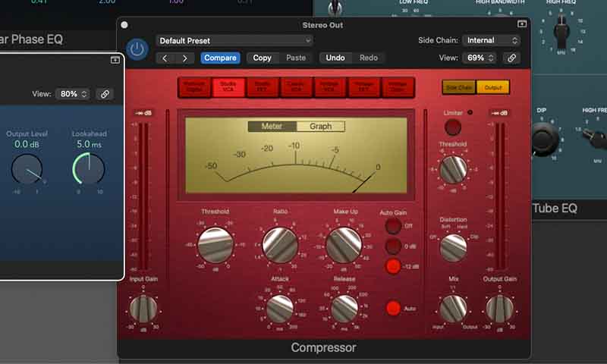
Task: Switch display to Graph view
Action: tap(320, 126)
